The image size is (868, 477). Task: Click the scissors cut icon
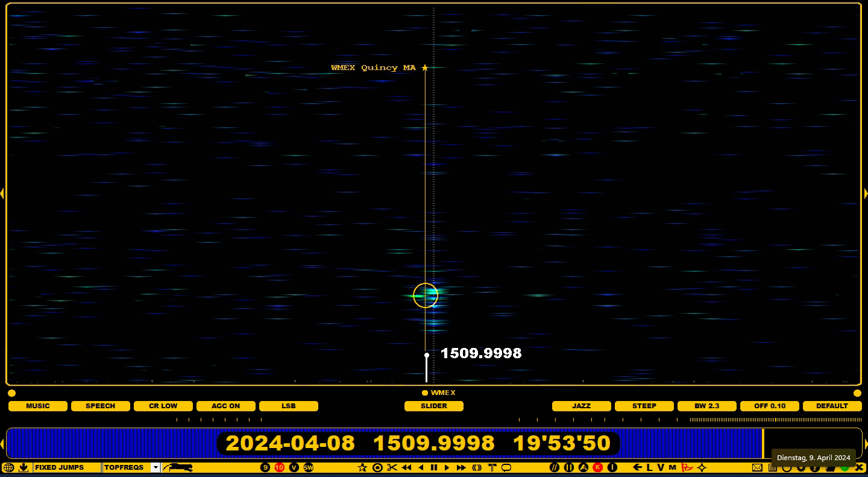point(392,467)
